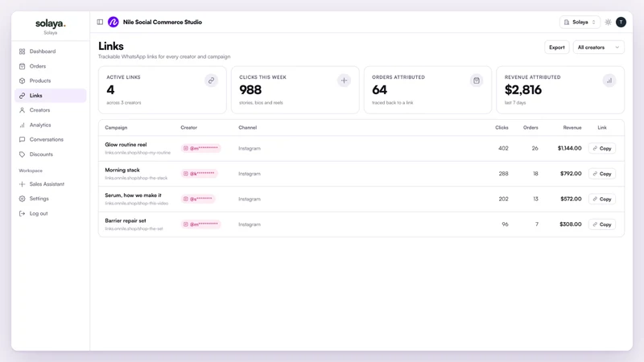Copy the Glow routine reel link
Screen dimensions: 644x362
(602, 148)
